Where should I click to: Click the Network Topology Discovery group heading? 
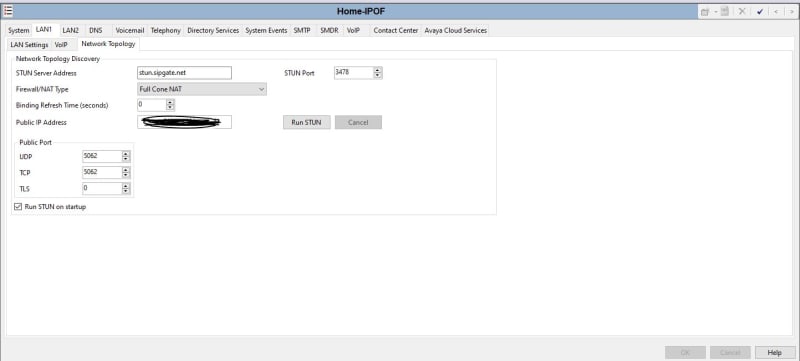58,59
